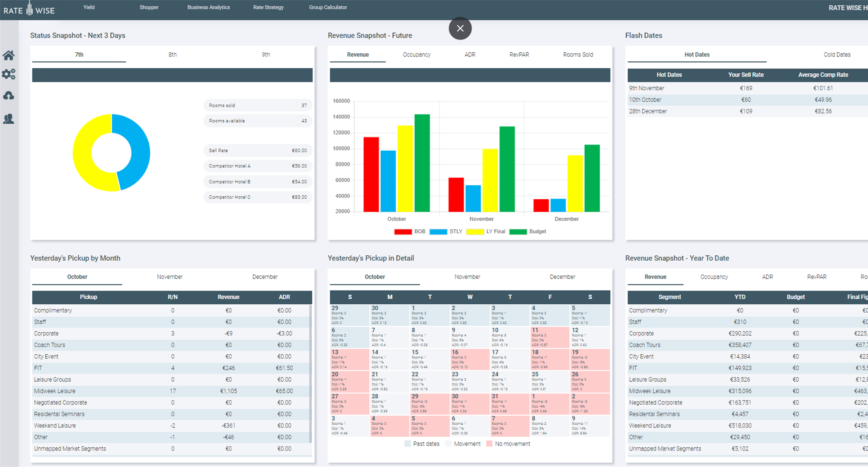The width and height of the screenshot is (868, 467).
Task: Select November tab in Pickup by Month
Action: pos(170,277)
